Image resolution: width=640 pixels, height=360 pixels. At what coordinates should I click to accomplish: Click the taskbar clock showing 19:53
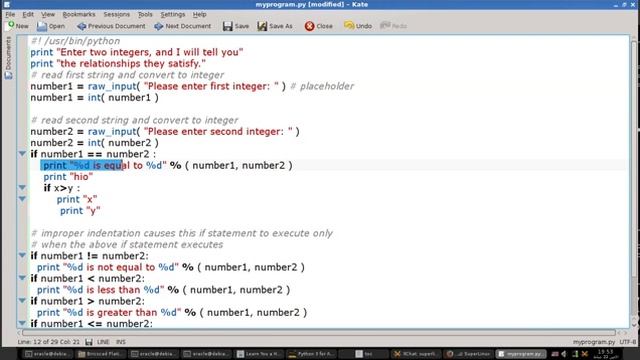(605, 354)
